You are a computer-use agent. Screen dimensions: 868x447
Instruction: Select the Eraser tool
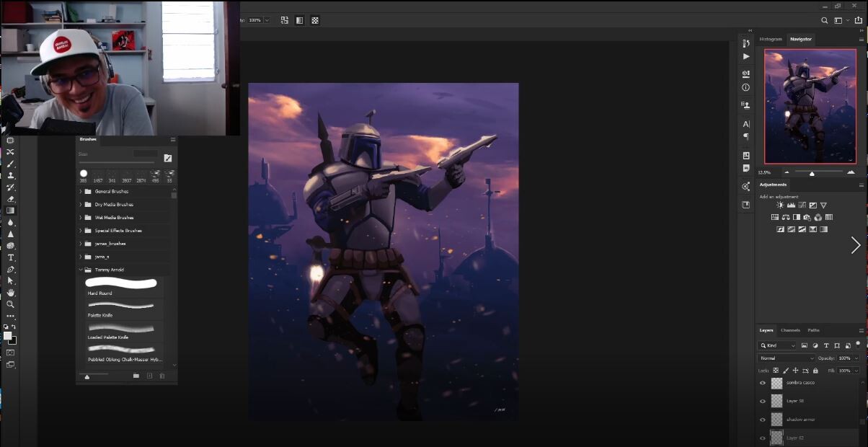tap(10, 199)
